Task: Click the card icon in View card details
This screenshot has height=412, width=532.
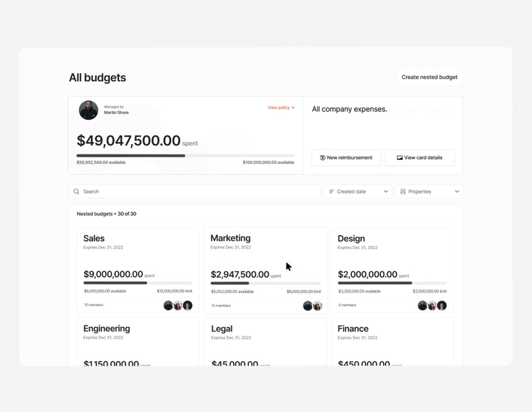Action: pyautogui.click(x=400, y=157)
